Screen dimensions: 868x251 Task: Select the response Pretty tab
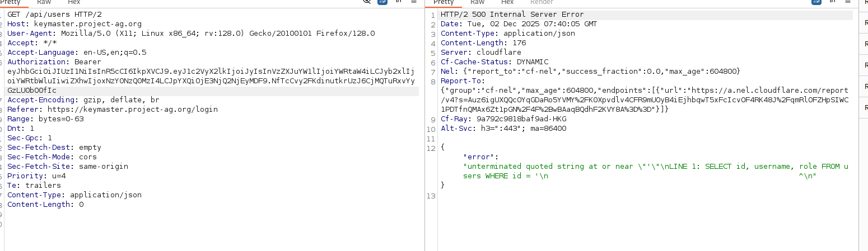(x=444, y=2)
